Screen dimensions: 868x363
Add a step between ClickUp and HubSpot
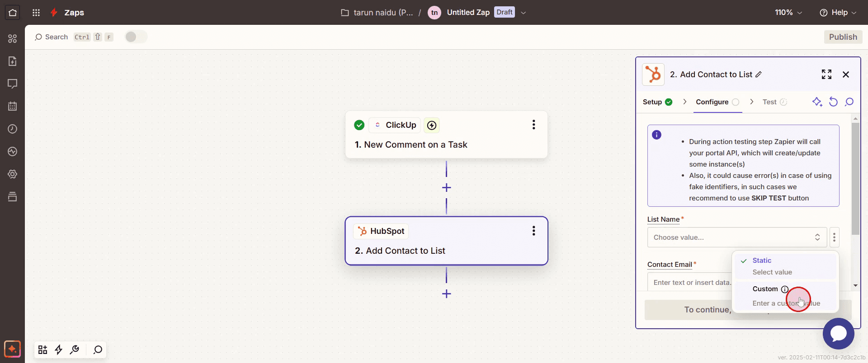point(446,188)
